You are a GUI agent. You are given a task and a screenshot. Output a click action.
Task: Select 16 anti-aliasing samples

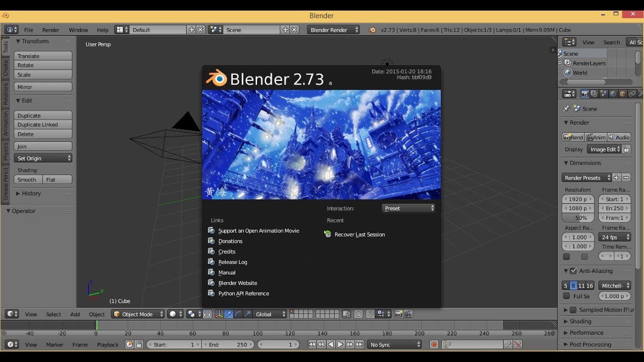590,286
